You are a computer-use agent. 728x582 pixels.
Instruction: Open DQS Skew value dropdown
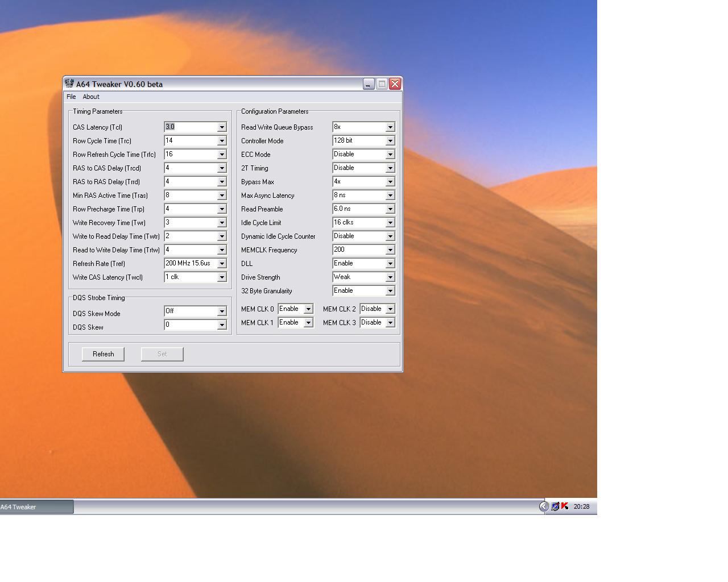[x=222, y=325]
